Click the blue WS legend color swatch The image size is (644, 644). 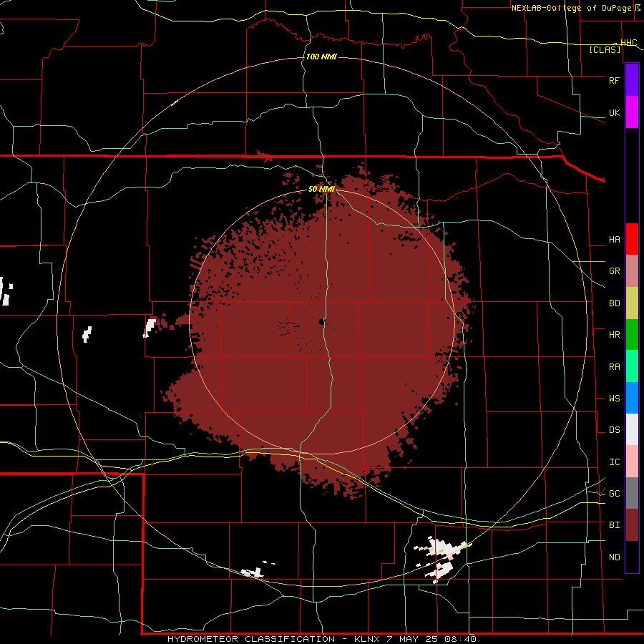pos(632,398)
